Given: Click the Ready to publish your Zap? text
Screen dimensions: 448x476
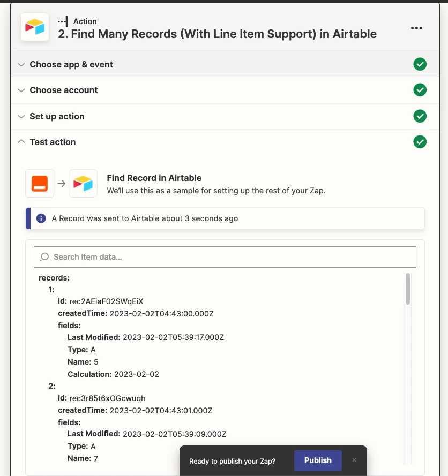Looking at the screenshot, I should tap(232, 461).
